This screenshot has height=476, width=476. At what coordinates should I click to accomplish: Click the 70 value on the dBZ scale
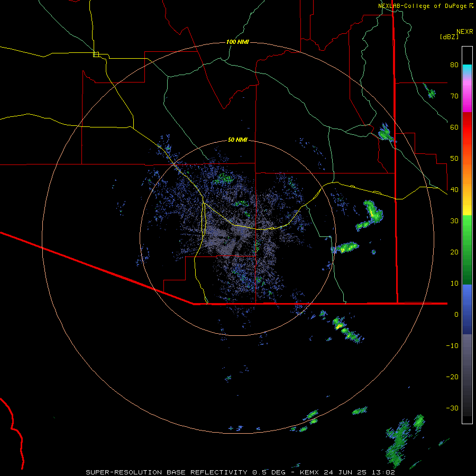pos(454,96)
